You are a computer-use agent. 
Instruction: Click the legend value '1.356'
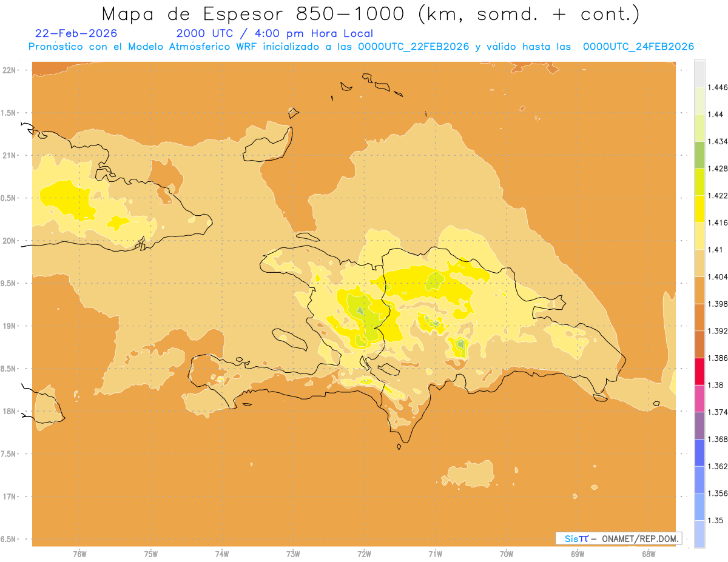(x=719, y=493)
